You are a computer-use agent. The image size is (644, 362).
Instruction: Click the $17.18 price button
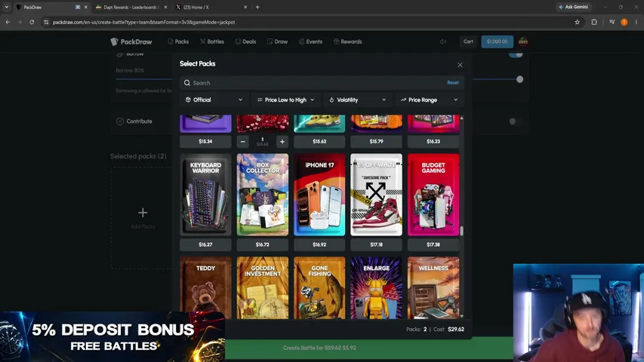pyautogui.click(x=376, y=244)
